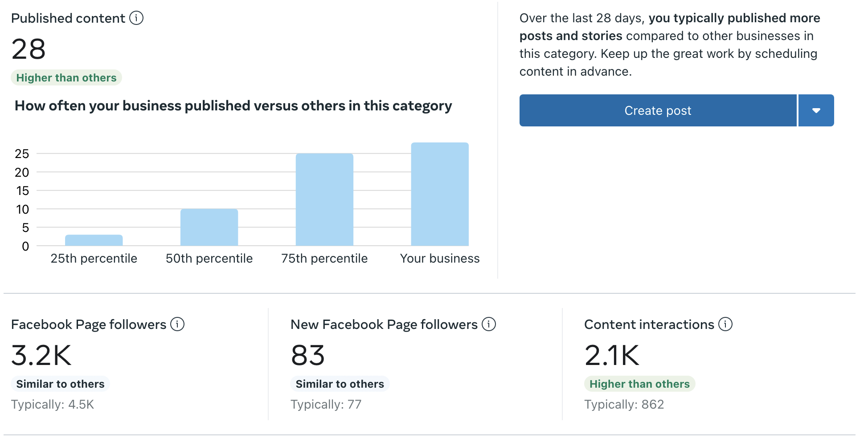Viewport: 868px width, 446px height.
Task: Click Higher than others badge under 28
Action: 66,77
